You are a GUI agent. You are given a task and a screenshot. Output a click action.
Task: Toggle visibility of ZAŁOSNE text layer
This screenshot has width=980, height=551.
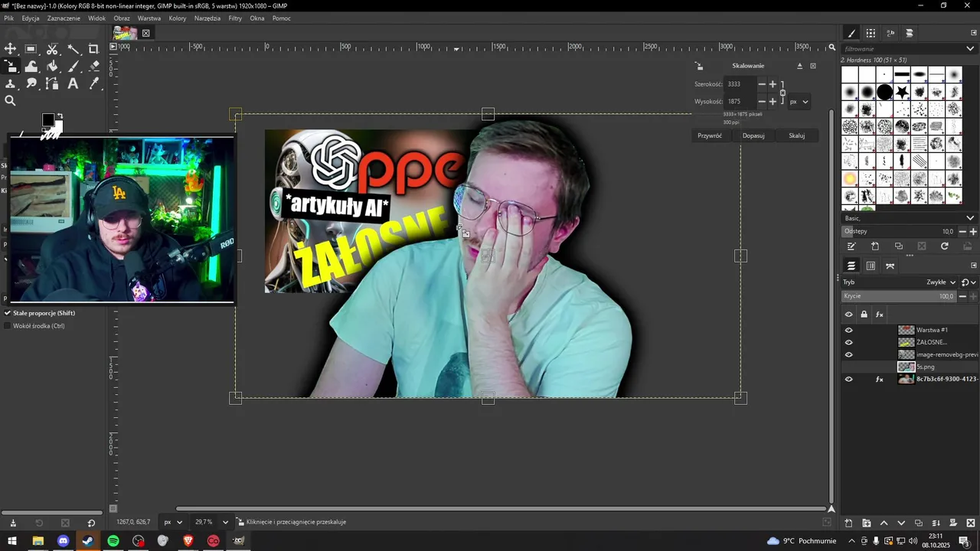coord(848,342)
